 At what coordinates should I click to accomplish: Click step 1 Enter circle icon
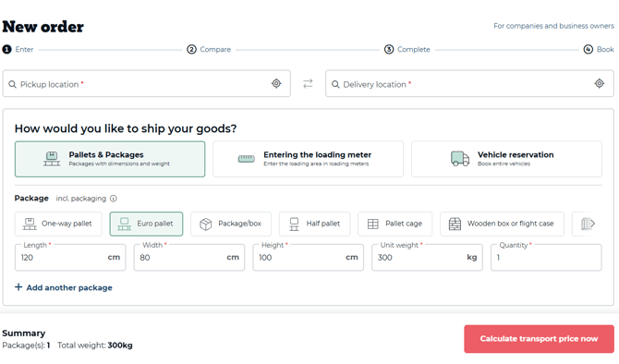coord(6,49)
